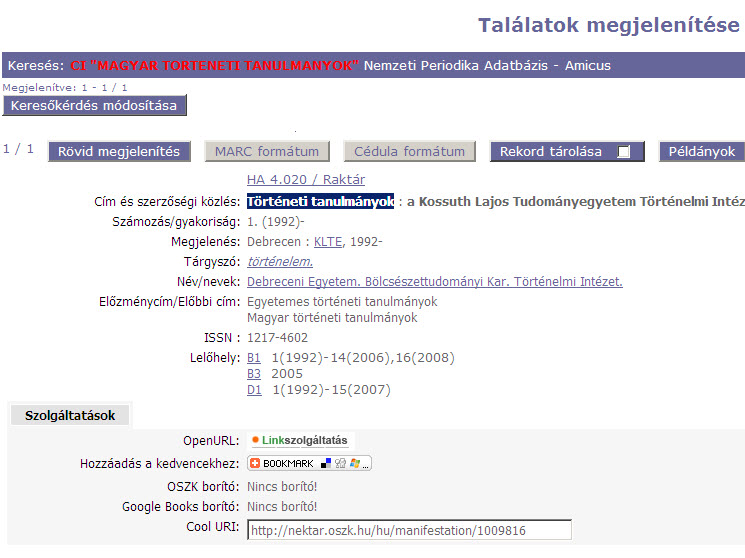745x558 pixels.
Task: Click the D1 location link
Action: tap(254, 390)
